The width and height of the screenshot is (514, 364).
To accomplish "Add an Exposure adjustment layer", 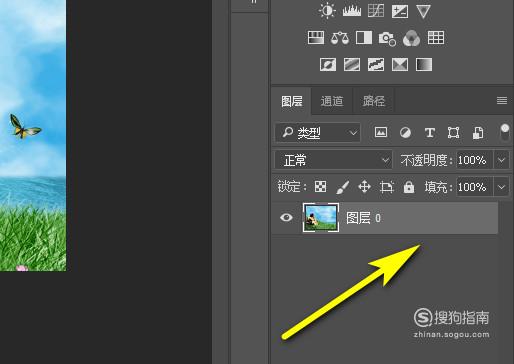I will [x=400, y=11].
